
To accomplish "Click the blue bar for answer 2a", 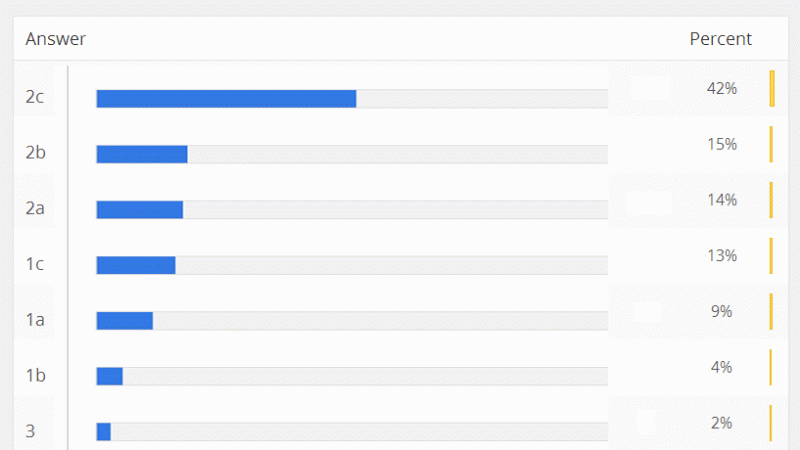I will coord(139,209).
